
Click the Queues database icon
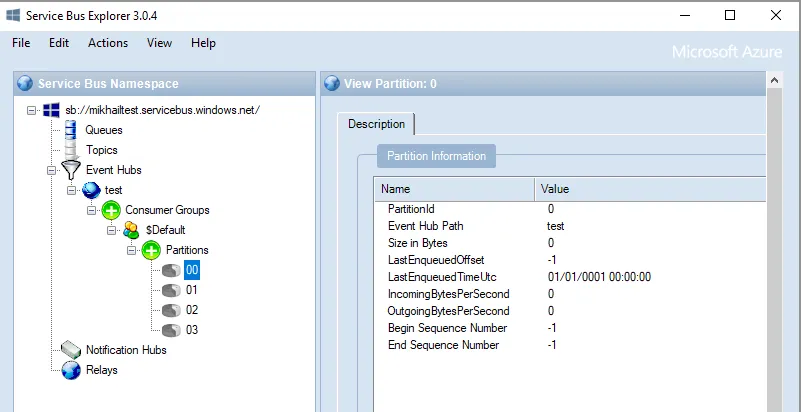click(x=70, y=130)
